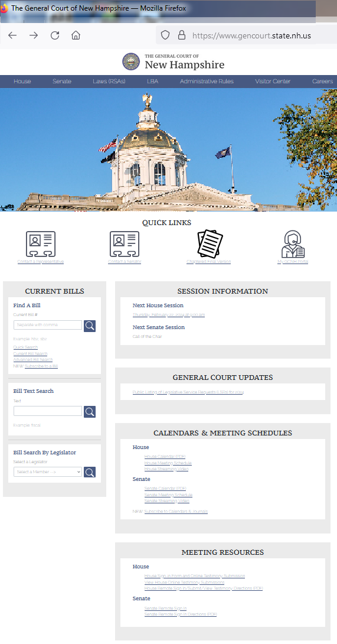The height and width of the screenshot is (644, 337).
Task: Reload the page with the refresh icon
Action: (55, 35)
